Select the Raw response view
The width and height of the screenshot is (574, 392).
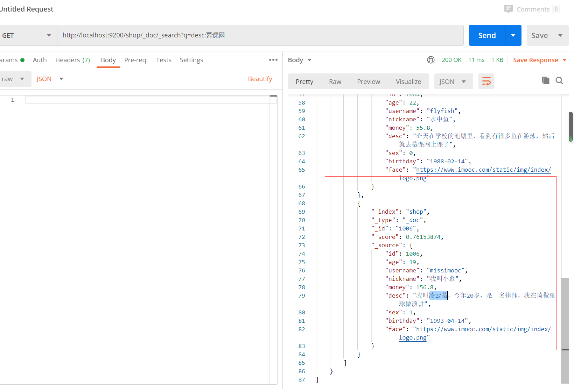[335, 81]
